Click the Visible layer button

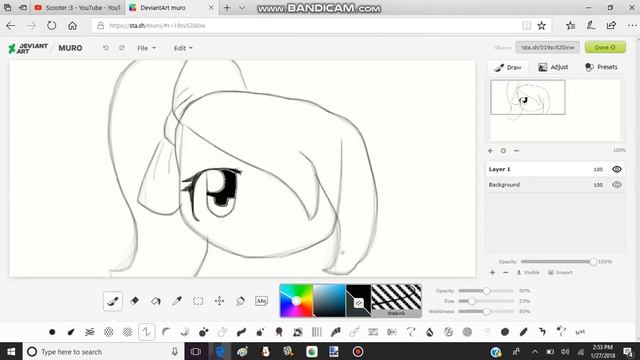tap(528, 272)
